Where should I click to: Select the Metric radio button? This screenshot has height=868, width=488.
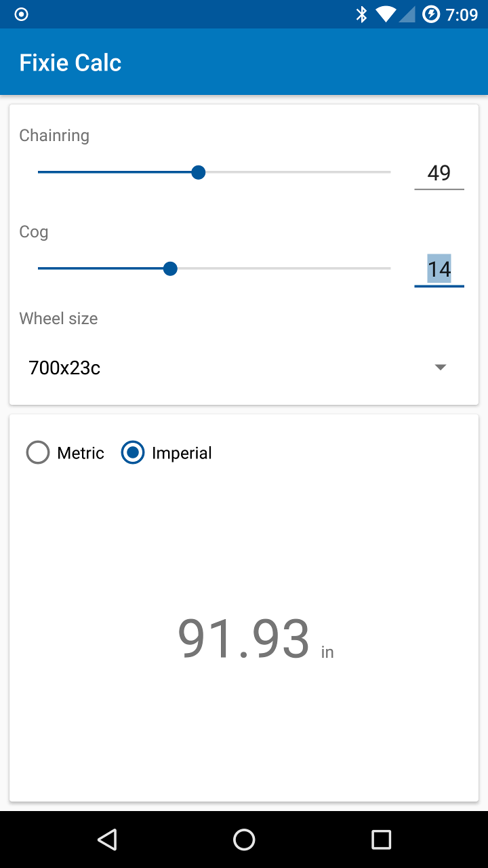tap(38, 452)
